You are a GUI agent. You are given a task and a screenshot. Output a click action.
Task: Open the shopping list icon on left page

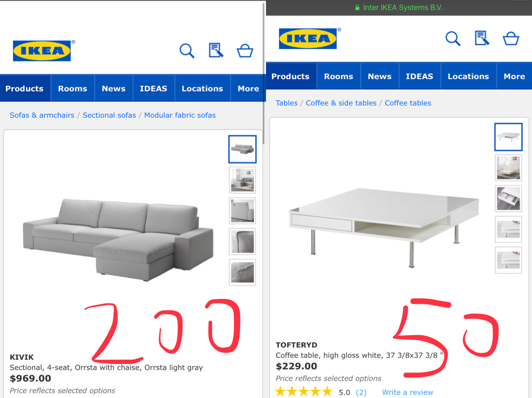(x=216, y=50)
